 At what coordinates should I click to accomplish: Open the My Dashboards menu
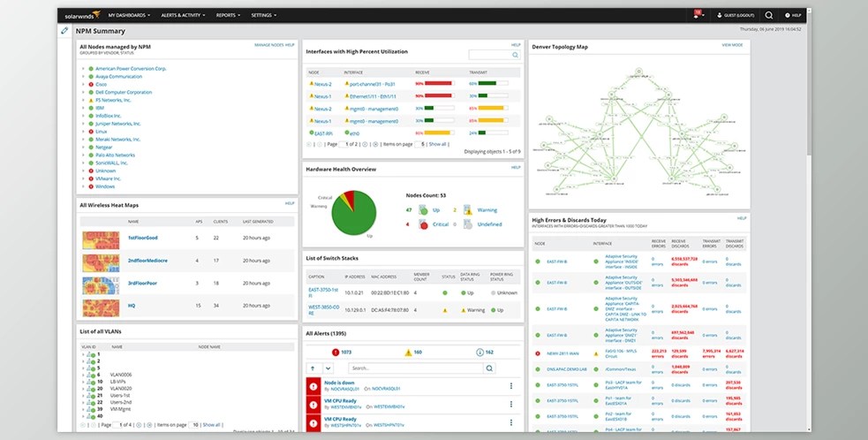tap(128, 16)
